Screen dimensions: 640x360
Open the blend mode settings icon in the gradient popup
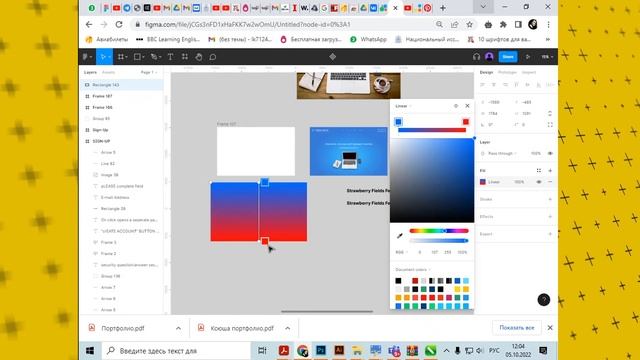456,106
